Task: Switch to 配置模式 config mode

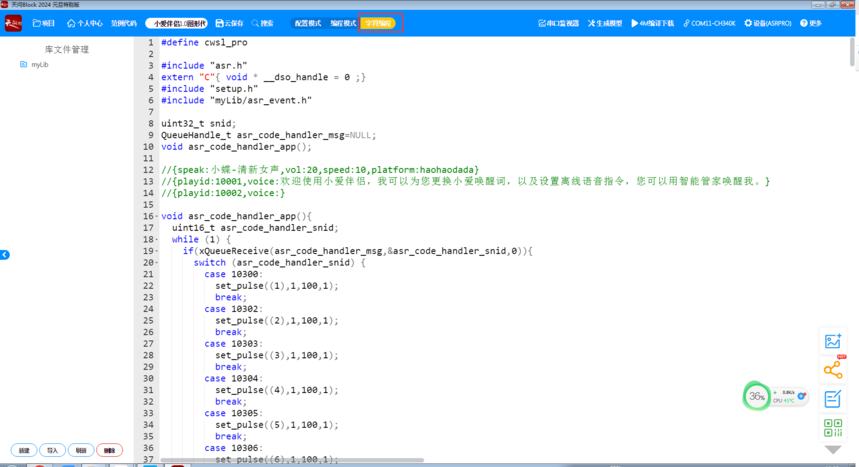Action: pyautogui.click(x=307, y=24)
